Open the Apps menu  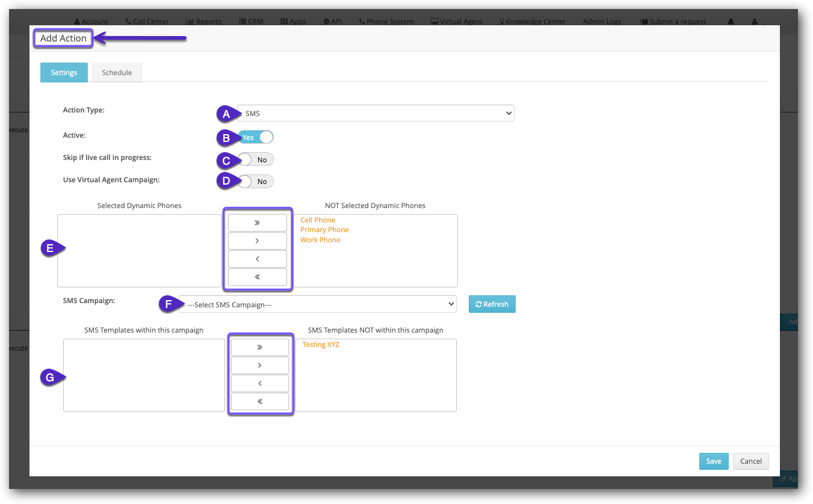click(x=294, y=22)
